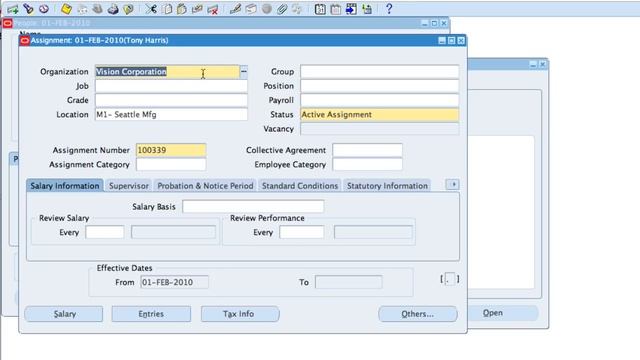
Task: Minimize the Assignment window
Action: point(442,40)
